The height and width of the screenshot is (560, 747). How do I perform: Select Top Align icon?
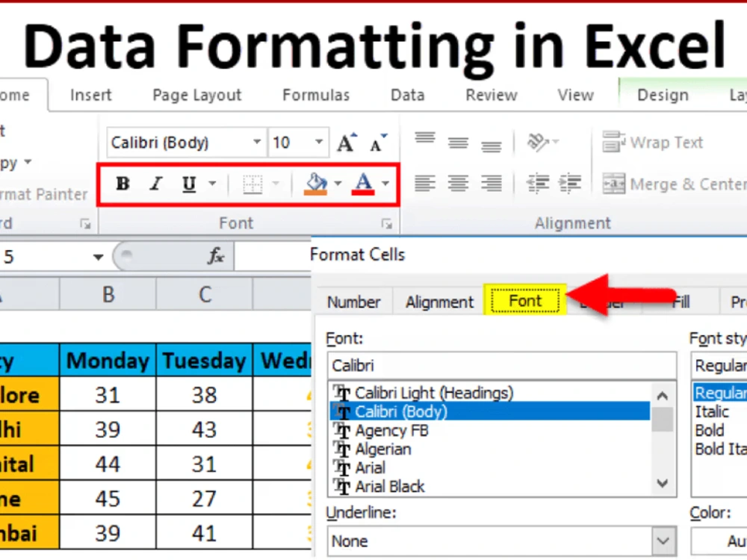click(x=425, y=139)
